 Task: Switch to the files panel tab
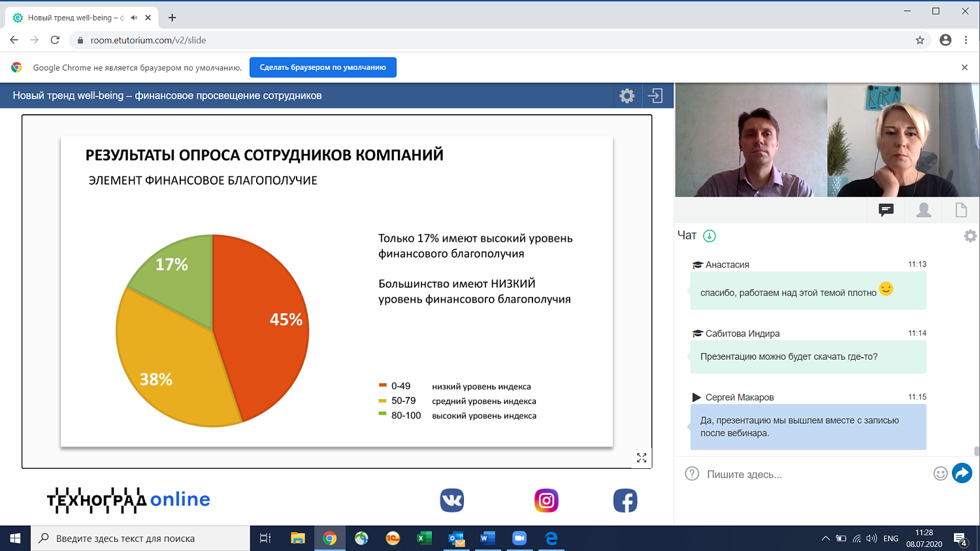tap(961, 210)
